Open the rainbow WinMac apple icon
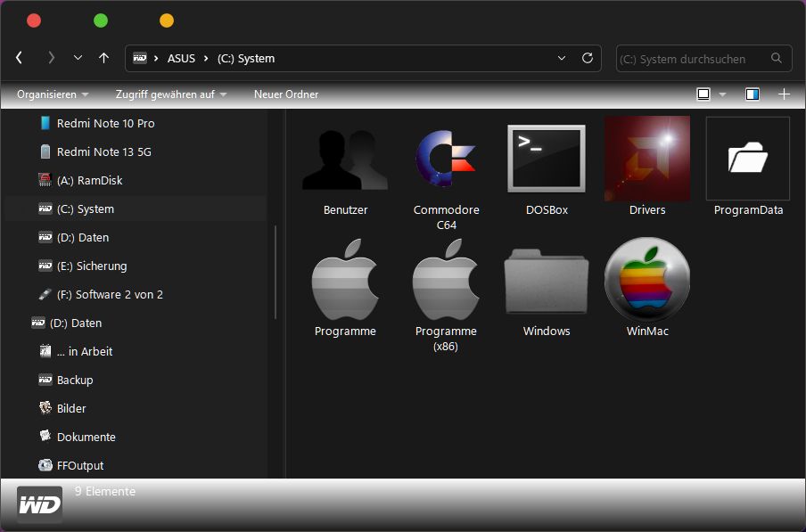806x532 pixels. (647, 279)
